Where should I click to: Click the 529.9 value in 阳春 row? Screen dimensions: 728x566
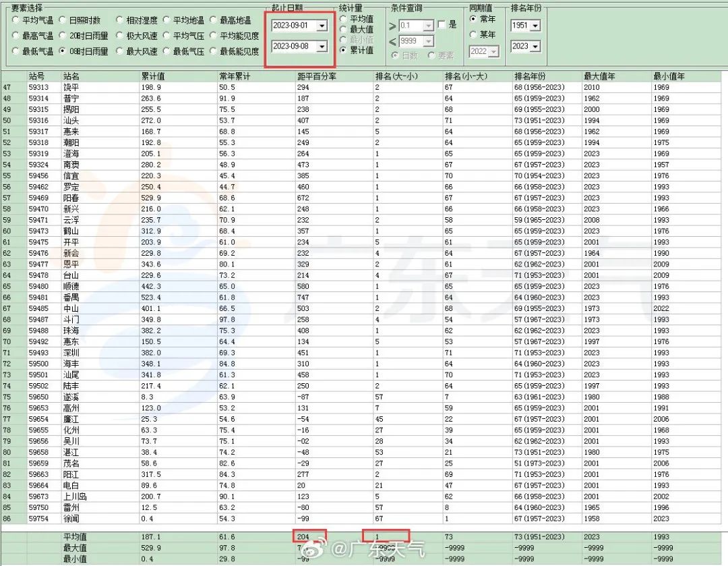[x=151, y=198]
